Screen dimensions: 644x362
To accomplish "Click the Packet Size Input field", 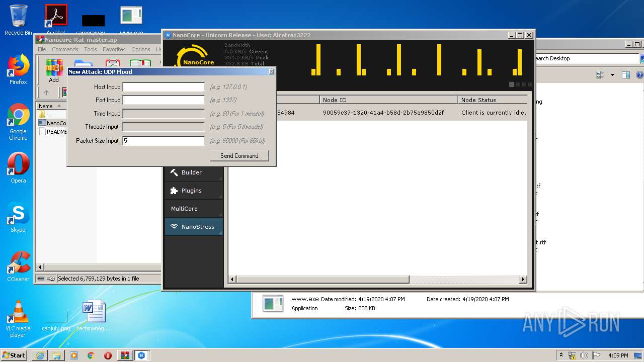I will coord(164,141).
